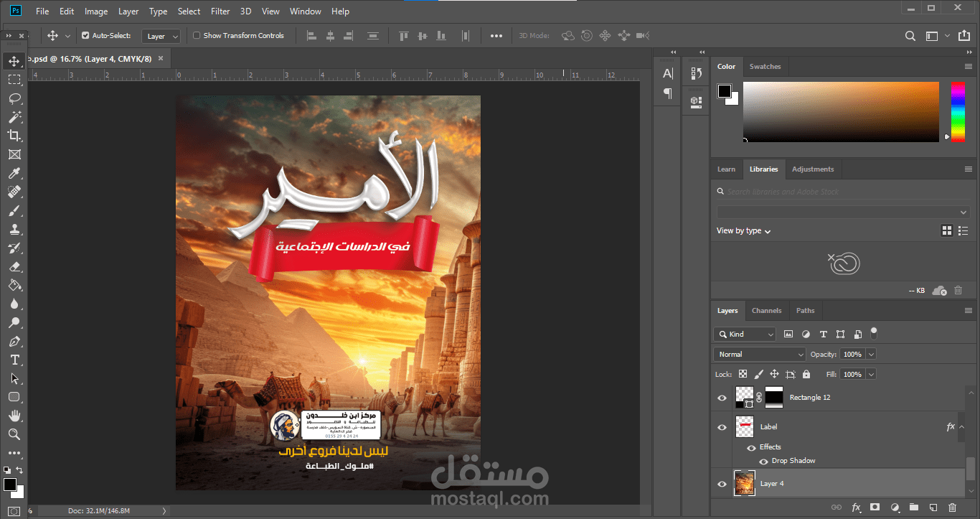The height and width of the screenshot is (519, 980).
Task: Select the Magic Wand tool
Action: click(x=14, y=117)
